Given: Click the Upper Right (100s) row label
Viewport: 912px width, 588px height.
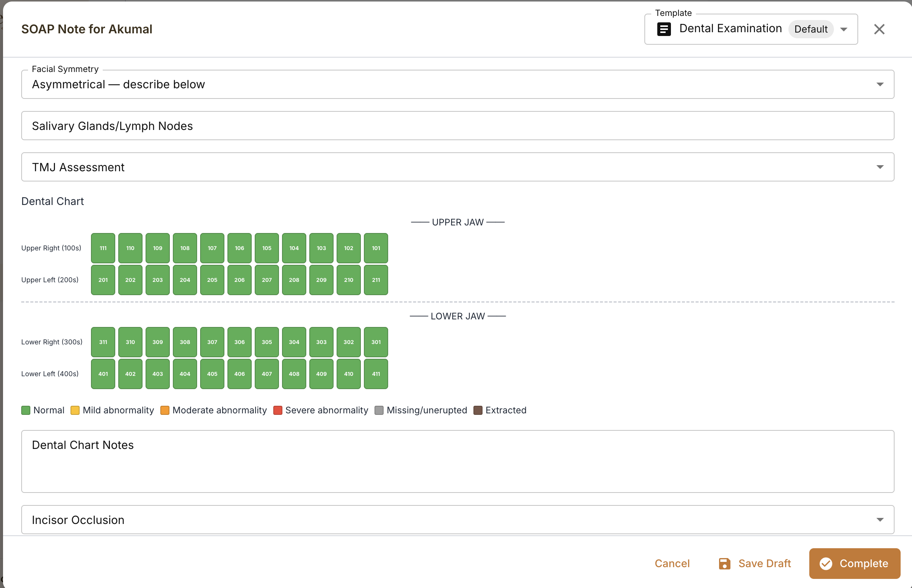Looking at the screenshot, I should coord(51,248).
